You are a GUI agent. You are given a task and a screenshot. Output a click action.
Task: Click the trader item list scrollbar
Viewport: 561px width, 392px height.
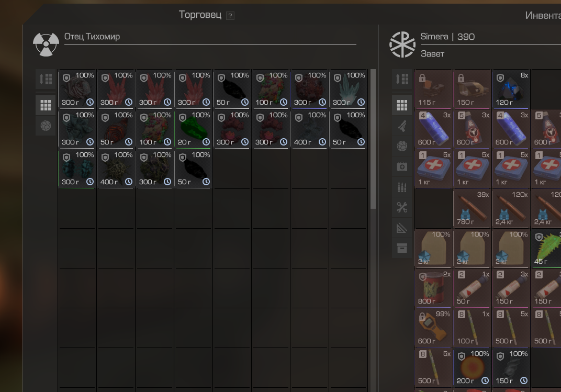373,140
